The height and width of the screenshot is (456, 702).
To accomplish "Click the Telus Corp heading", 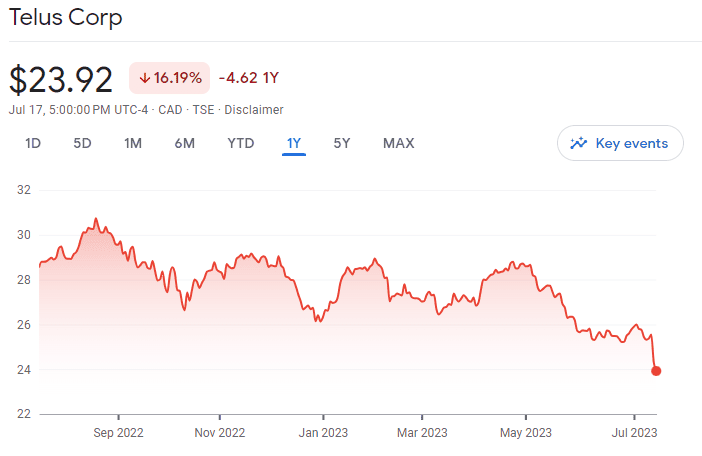I will (x=65, y=18).
